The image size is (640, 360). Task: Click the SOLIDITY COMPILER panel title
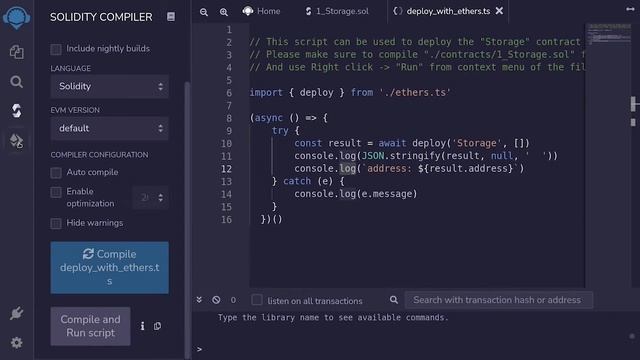[101, 17]
